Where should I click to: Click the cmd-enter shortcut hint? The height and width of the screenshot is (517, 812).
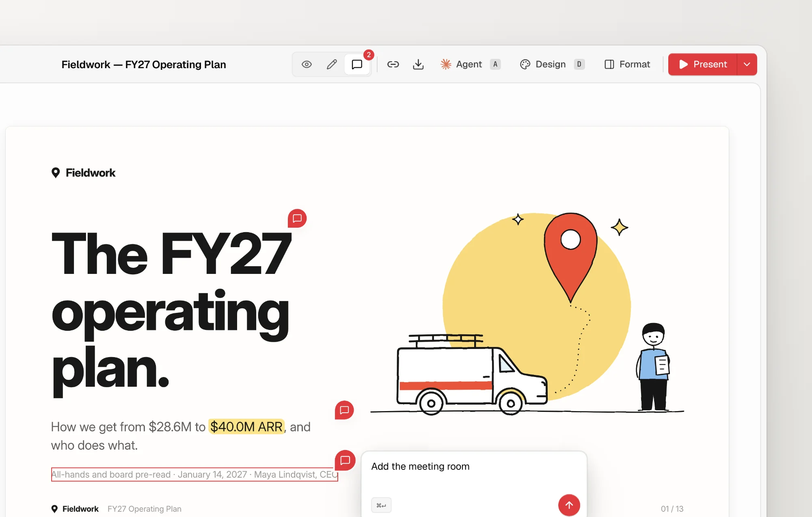pos(381,505)
